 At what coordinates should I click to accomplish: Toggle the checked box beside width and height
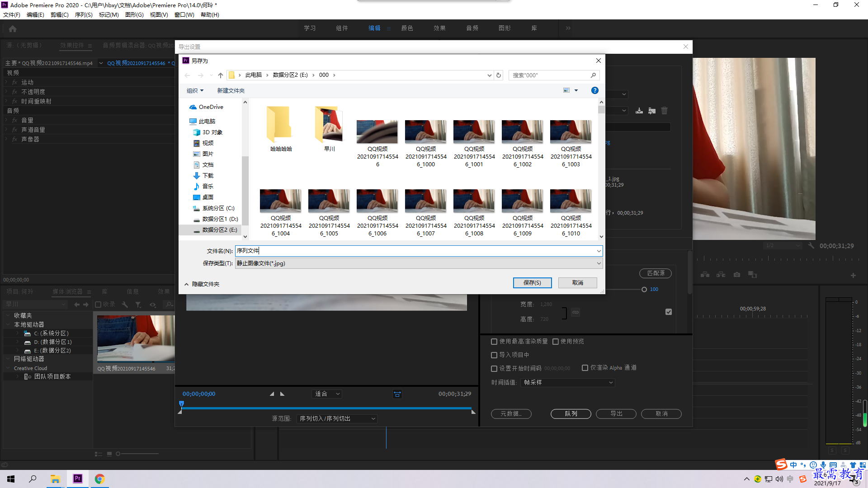coord(669,312)
